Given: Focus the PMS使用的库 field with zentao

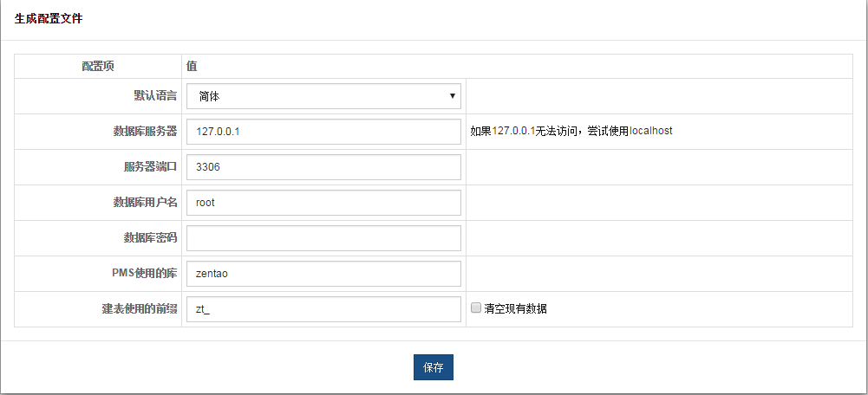Looking at the screenshot, I should (x=323, y=273).
